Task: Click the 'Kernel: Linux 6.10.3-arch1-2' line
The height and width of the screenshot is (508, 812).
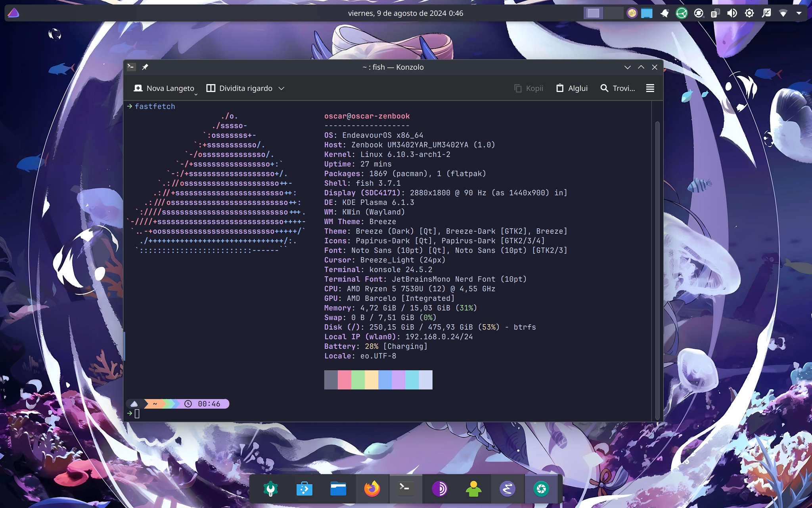Action: tap(387, 154)
